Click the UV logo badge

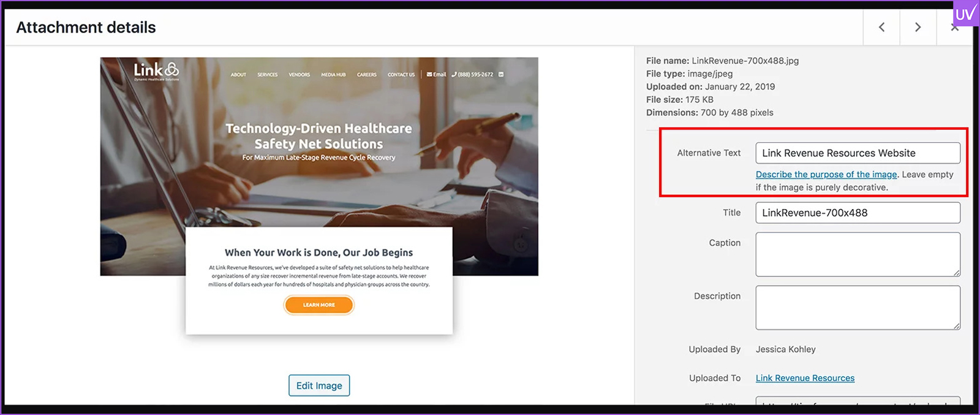point(965,13)
